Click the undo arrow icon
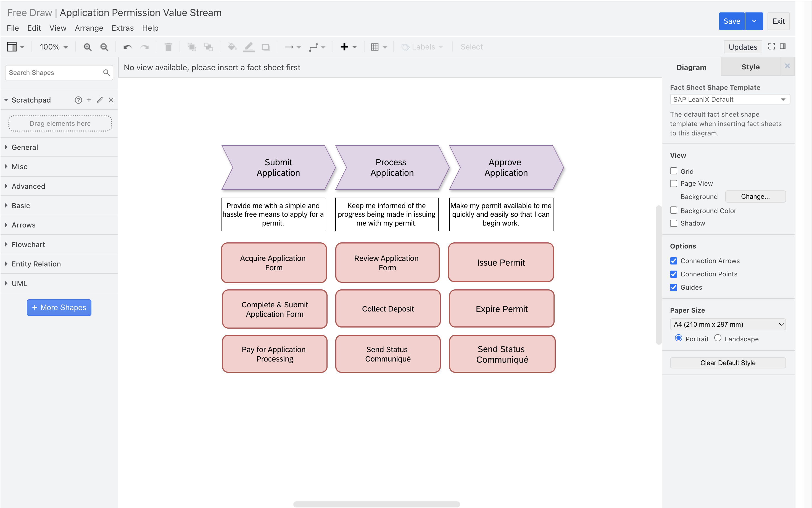Screen dimensions: 812x508 (128, 47)
